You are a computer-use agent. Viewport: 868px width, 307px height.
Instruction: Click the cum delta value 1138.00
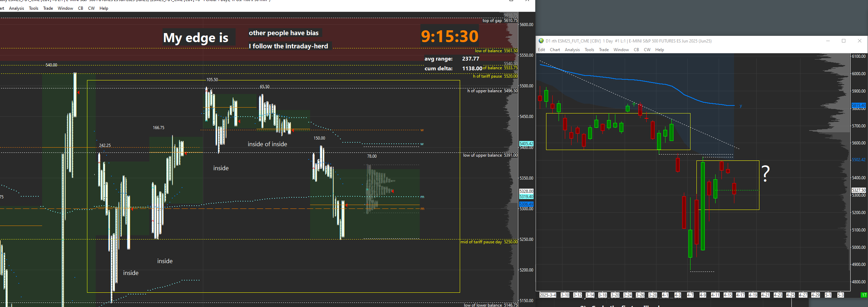[472, 69]
